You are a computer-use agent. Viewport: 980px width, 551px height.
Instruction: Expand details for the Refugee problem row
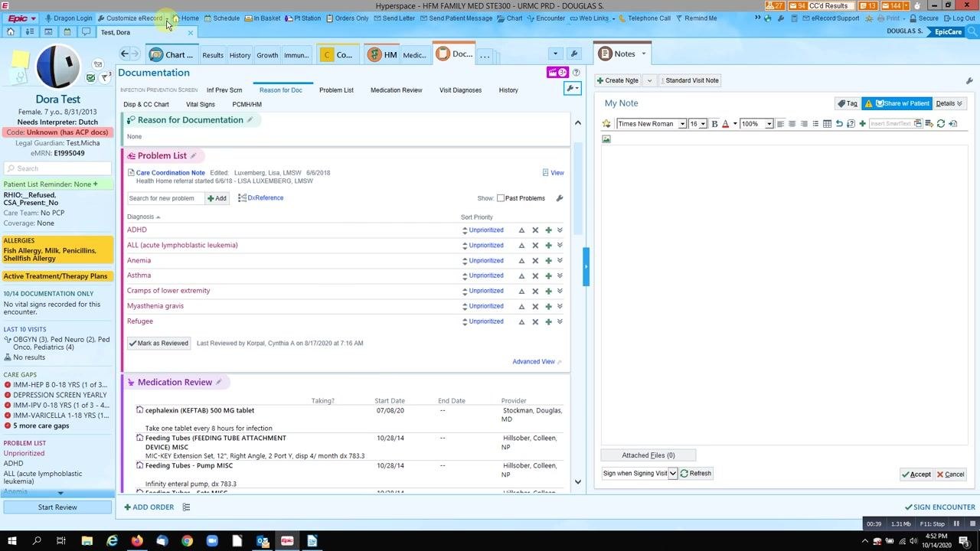tap(560, 321)
